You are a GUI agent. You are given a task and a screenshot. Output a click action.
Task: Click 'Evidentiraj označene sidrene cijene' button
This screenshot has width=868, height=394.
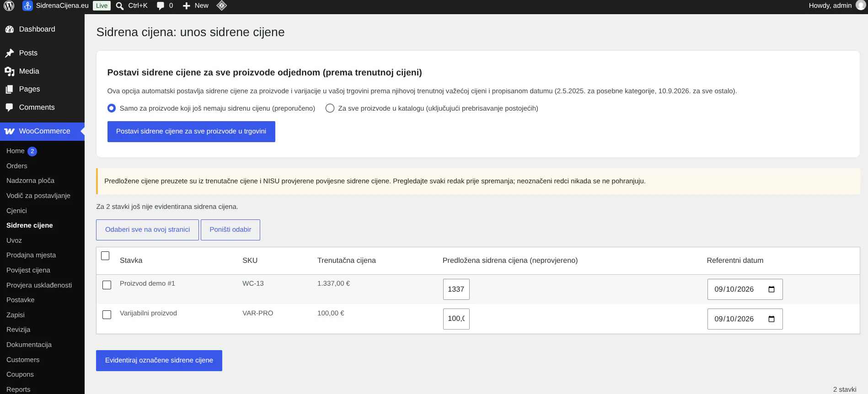159,361
